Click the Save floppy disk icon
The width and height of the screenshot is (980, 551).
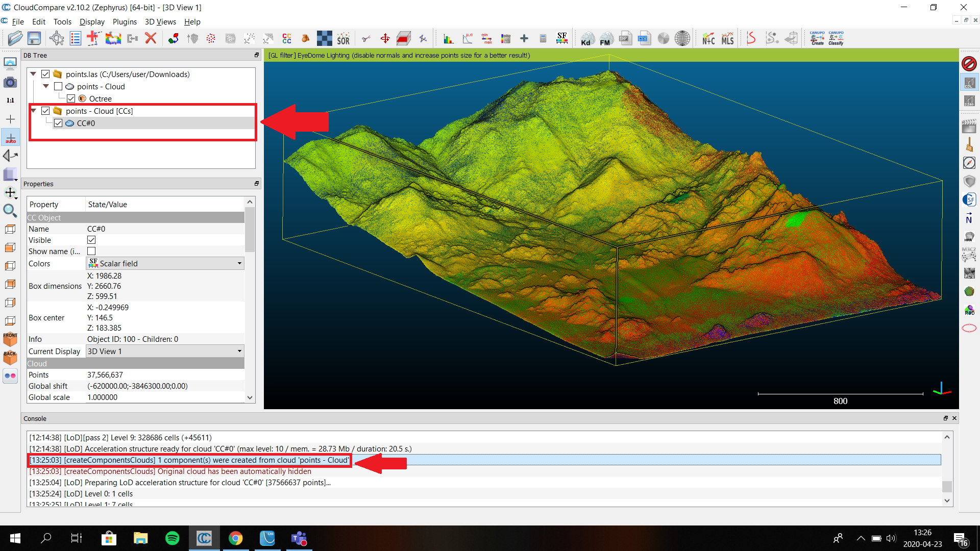(34, 38)
